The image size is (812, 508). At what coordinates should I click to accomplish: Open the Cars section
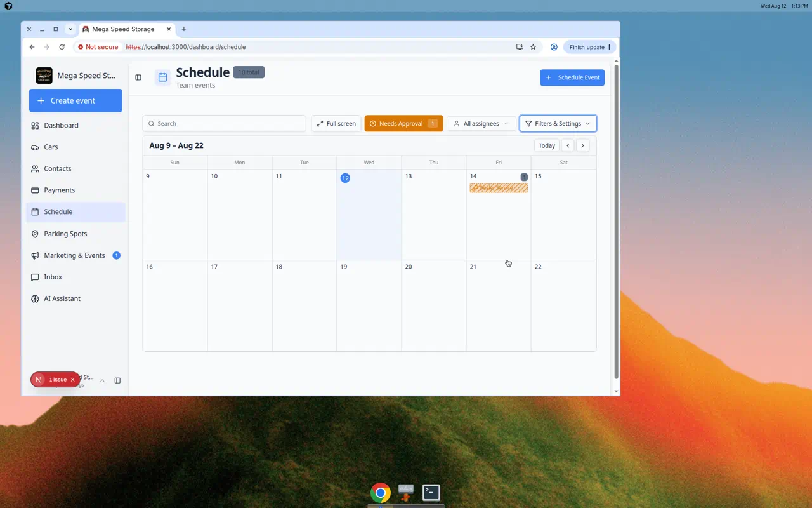point(75,147)
